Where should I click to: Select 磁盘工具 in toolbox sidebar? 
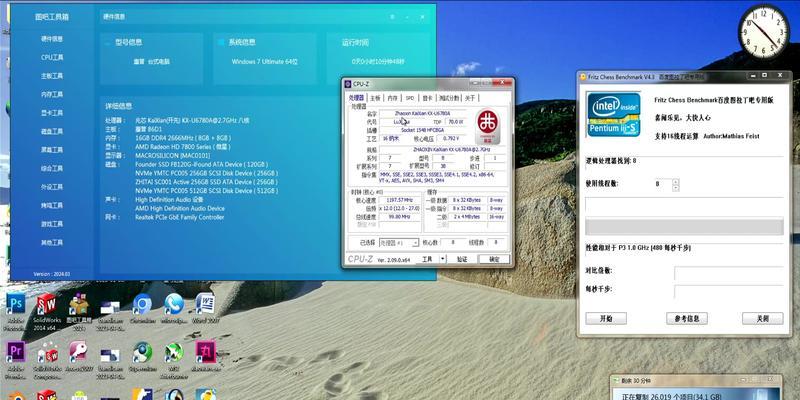point(52,132)
